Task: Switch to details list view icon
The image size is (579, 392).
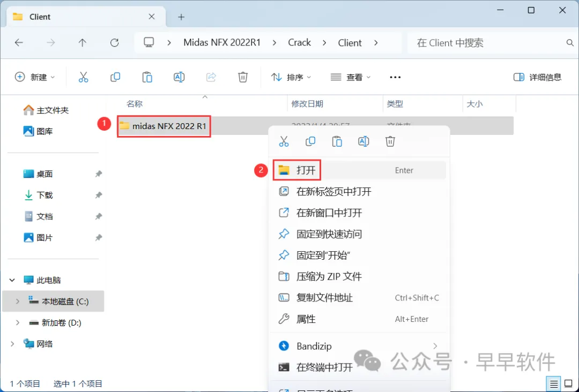Action: pos(554,385)
